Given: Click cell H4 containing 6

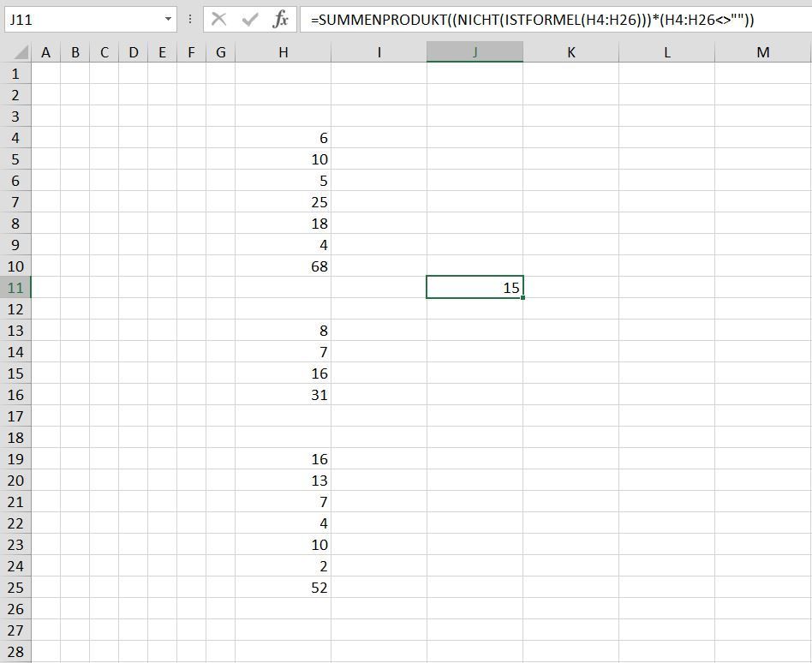Looking at the screenshot, I should tap(284, 138).
